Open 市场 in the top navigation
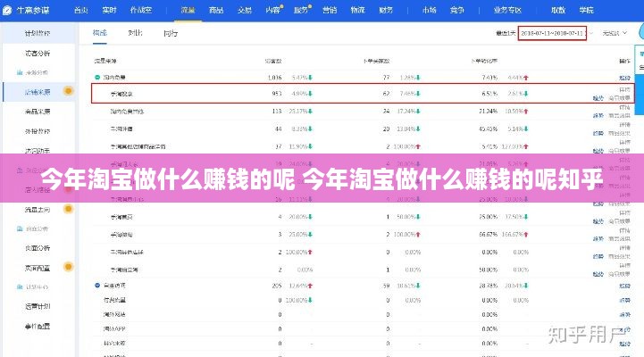Image resolution: width=644 pixels, height=357 pixels. coord(430,10)
